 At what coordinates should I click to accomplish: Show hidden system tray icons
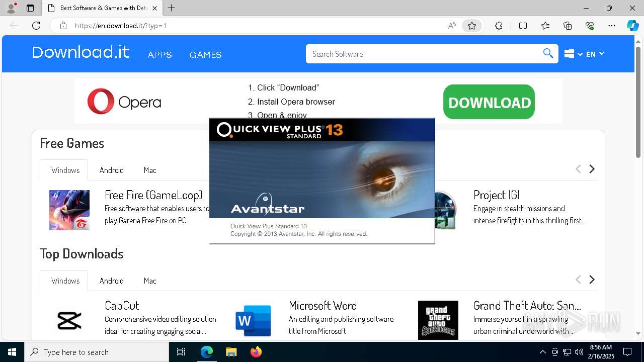click(x=542, y=352)
